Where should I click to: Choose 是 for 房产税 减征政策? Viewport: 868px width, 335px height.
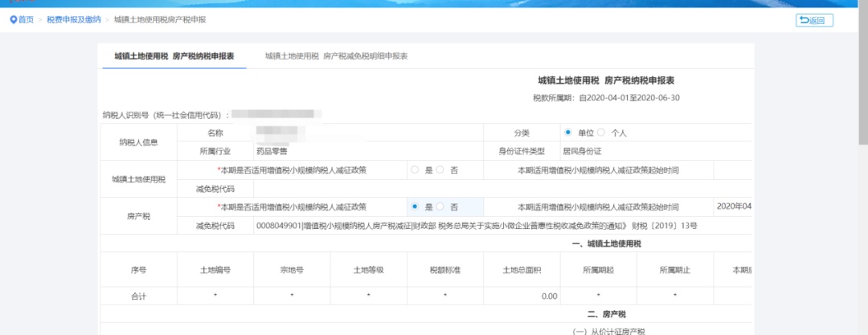point(415,207)
